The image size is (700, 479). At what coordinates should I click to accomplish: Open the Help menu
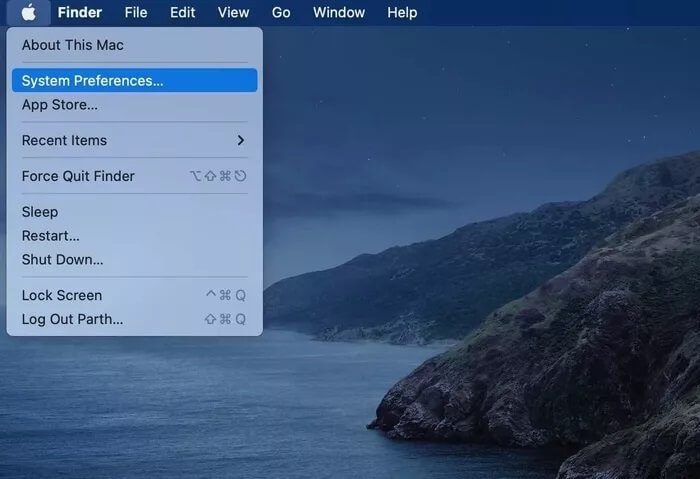402,13
